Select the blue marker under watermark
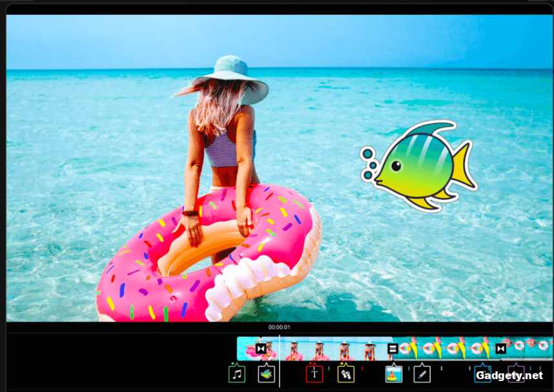Image resolution: width=554 pixels, height=392 pixels. (482, 375)
